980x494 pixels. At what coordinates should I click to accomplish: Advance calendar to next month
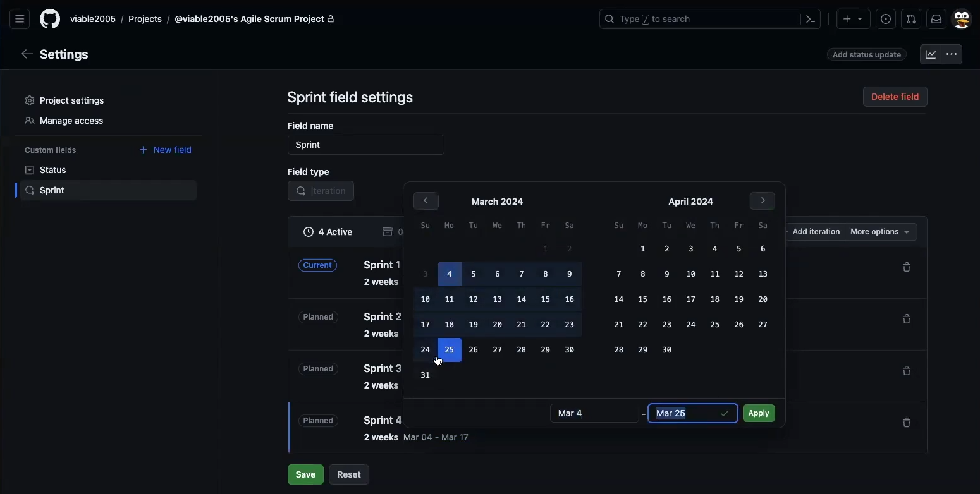click(763, 201)
